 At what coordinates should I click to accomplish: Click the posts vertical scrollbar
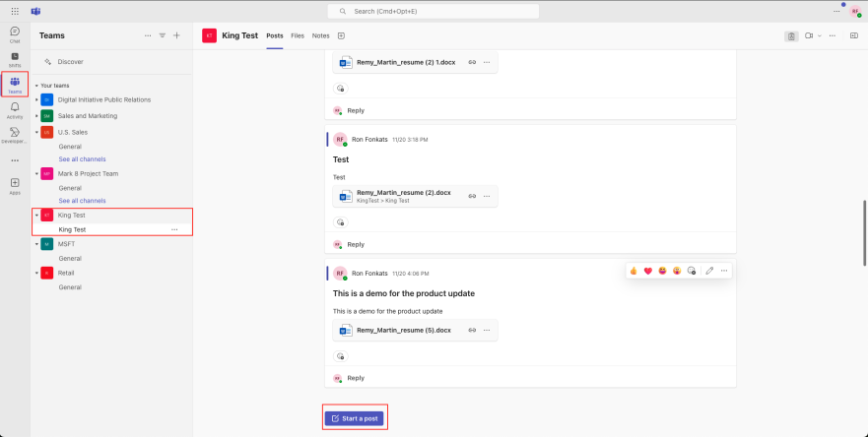[x=865, y=232]
